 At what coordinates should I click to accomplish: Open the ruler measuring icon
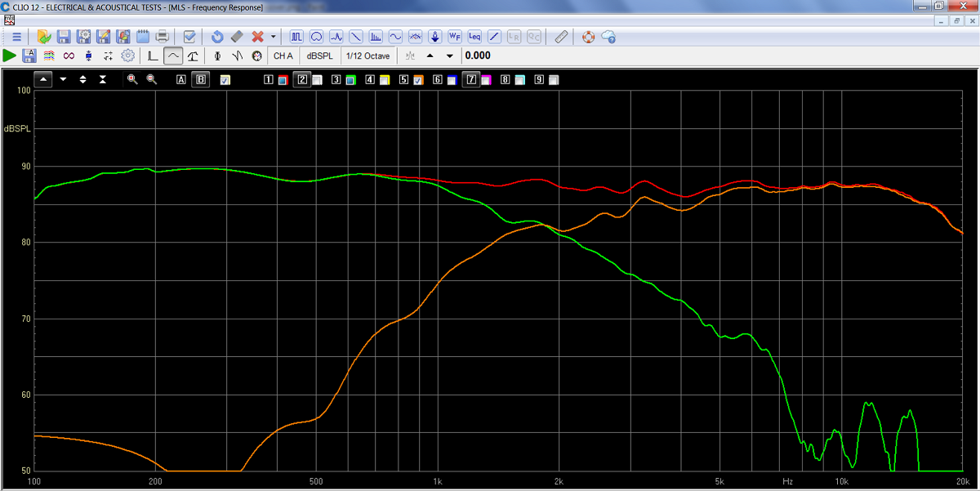561,37
